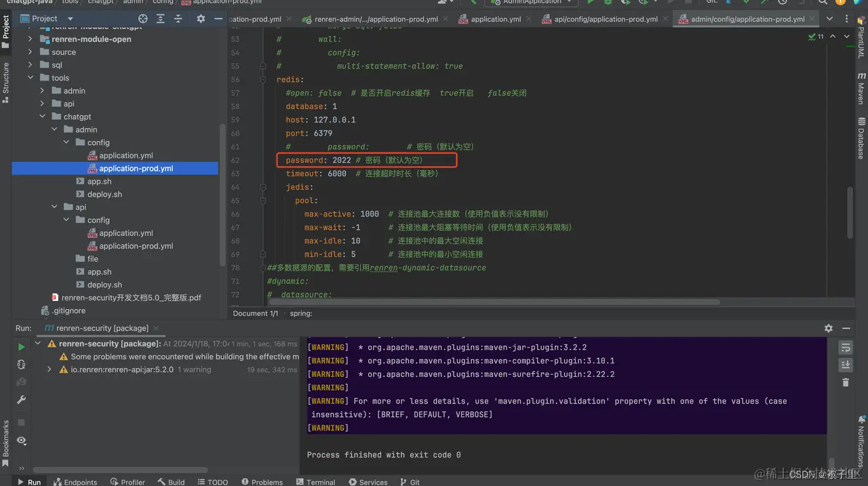
Task: Open Maven tool window on right edge
Action: (861, 89)
